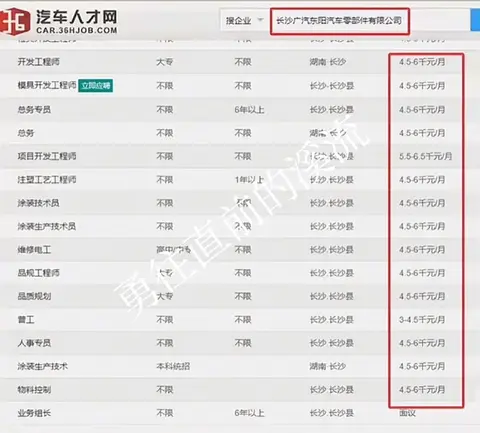Image resolution: width=480 pixels, height=433 pixels.
Task: Open the 涂装技术员 job listing
Action: click(x=39, y=203)
